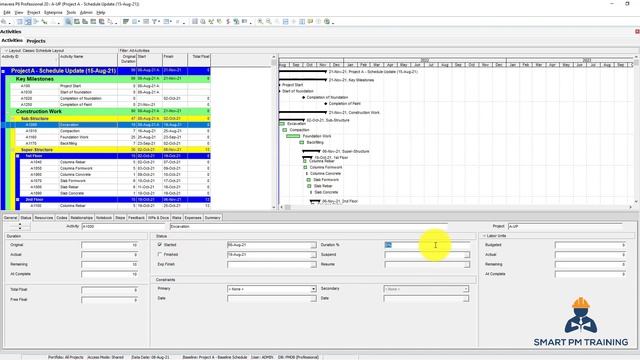Click the print icon at toolbar start
The height and width of the screenshot is (360, 640).
[x=4, y=22]
